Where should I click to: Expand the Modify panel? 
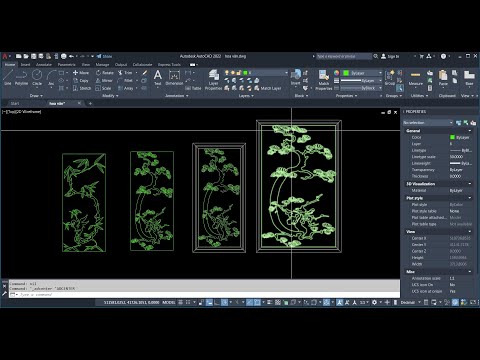coord(110,96)
